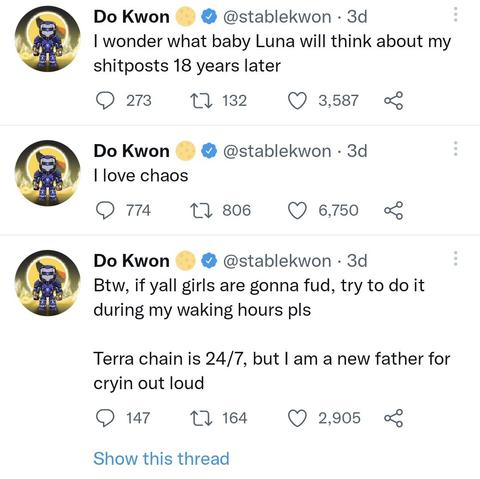Share the 'I love chaos' tweet

[394, 210]
